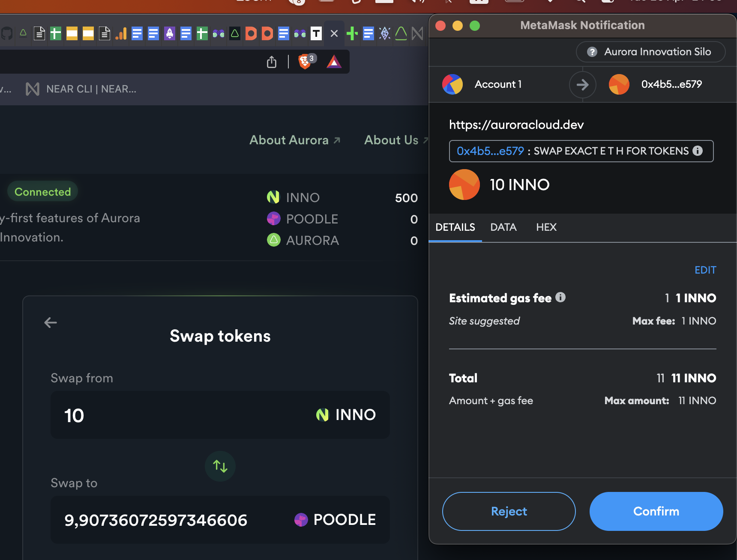Screen dimensions: 737x560
Task: Switch to the DATA tab
Action: (x=503, y=227)
